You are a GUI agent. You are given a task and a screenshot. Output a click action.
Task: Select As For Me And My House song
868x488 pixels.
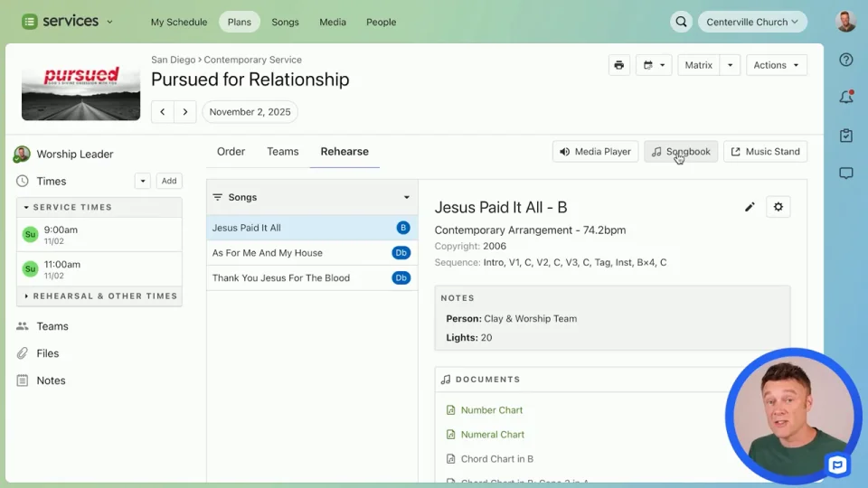pos(268,253)
